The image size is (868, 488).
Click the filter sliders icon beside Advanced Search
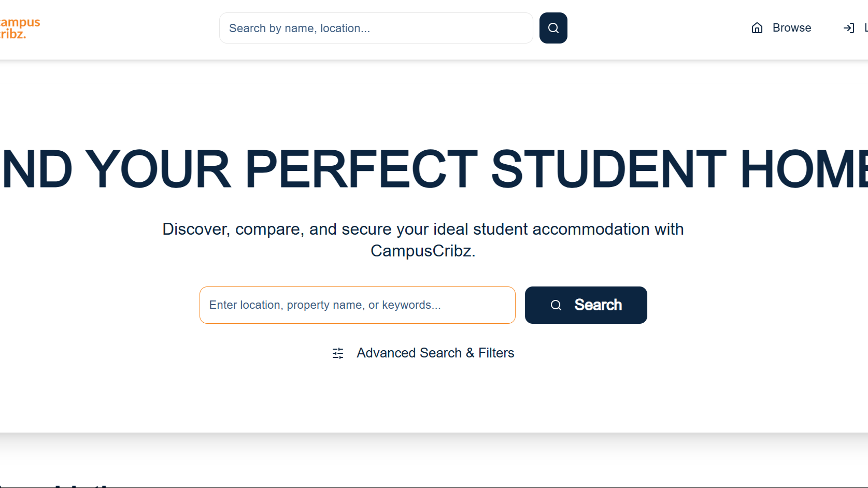[x=338, y=353]
